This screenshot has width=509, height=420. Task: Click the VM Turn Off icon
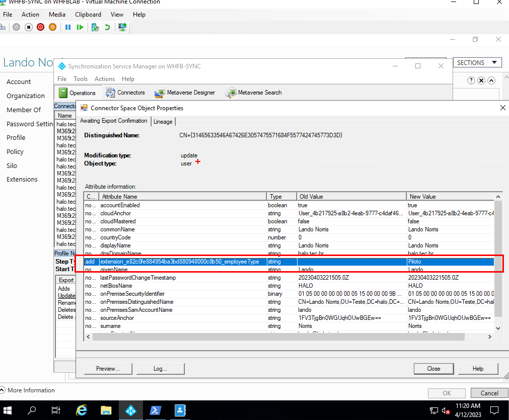[29, 27]
